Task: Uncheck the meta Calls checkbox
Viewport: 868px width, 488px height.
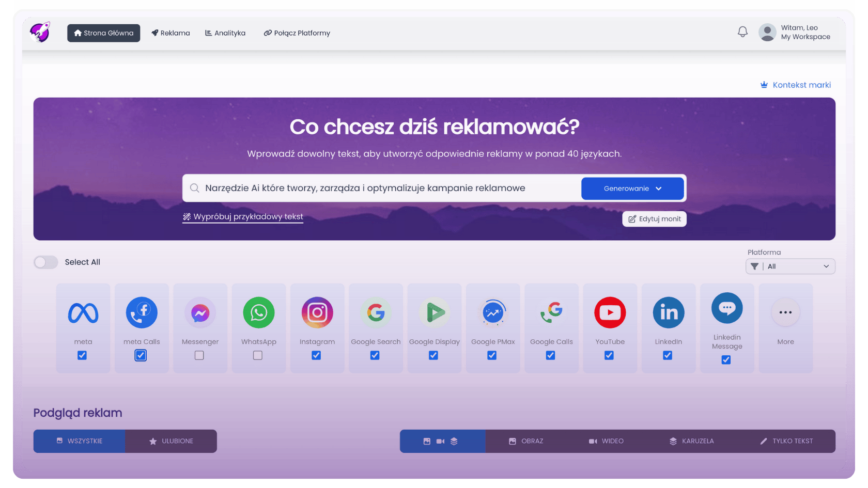Action: [x=141, y=355]
